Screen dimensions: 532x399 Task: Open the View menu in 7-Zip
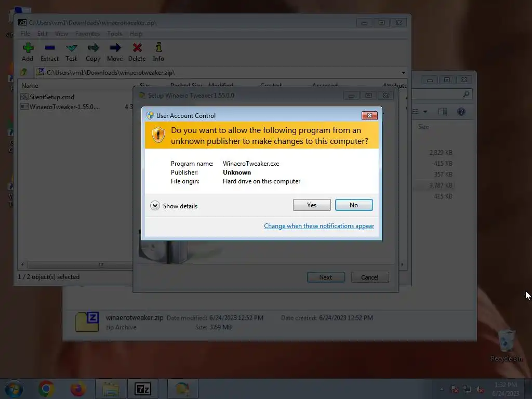(x=61, y=34)
